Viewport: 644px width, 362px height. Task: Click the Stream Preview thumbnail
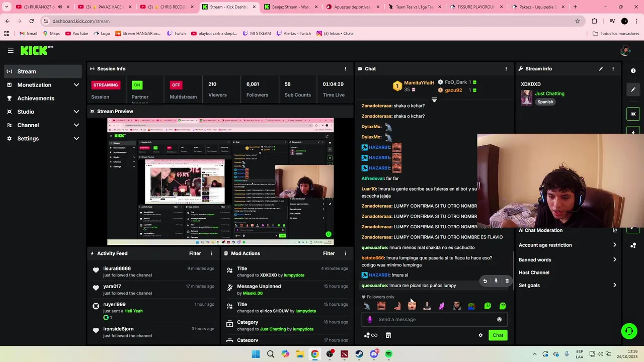click(x=220, y=182)
